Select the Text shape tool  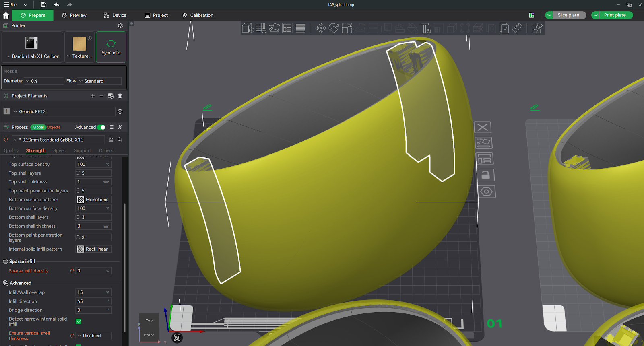point(425,28)
